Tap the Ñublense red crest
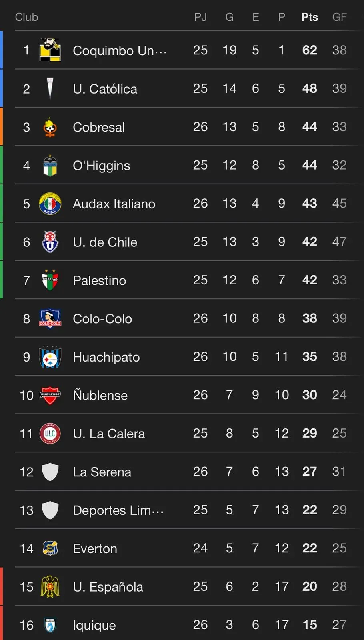The image size is (364, 640). point(50,395)
